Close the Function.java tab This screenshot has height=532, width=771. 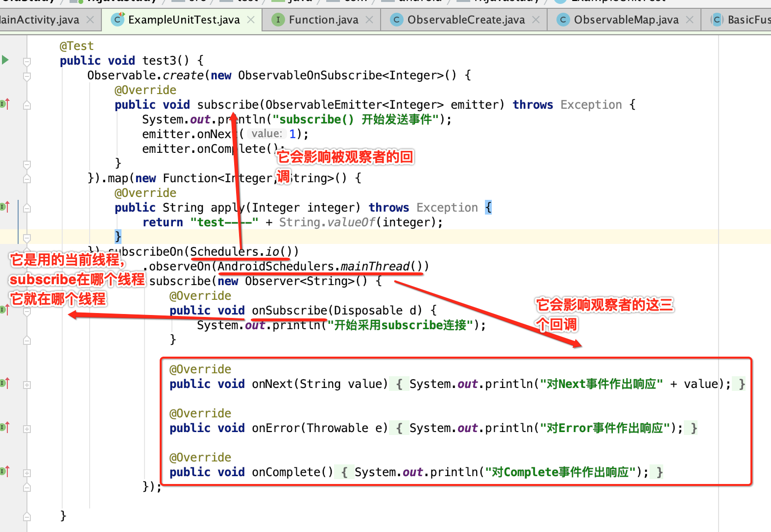(369, 20)
